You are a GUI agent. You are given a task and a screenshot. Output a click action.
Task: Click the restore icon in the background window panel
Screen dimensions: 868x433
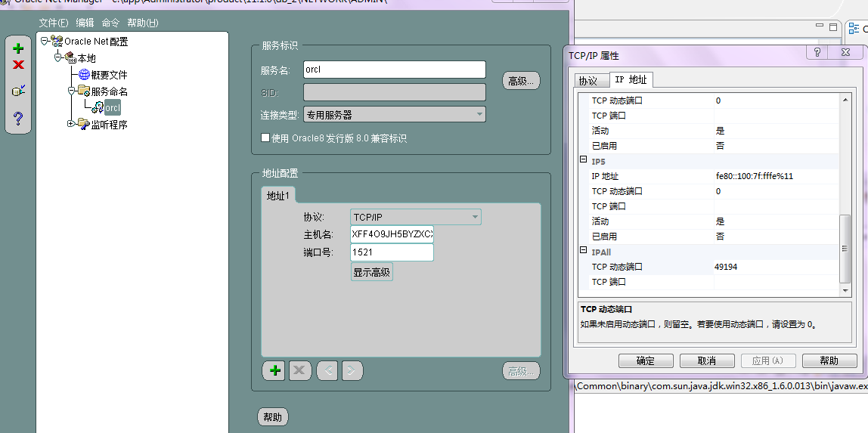click(833, 26)
